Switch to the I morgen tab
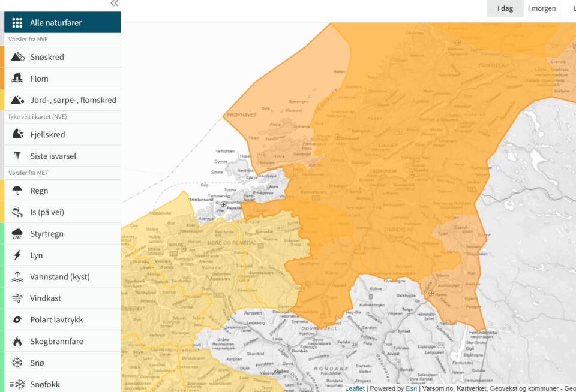The image size is (576, 392). (x=541, y=8)
